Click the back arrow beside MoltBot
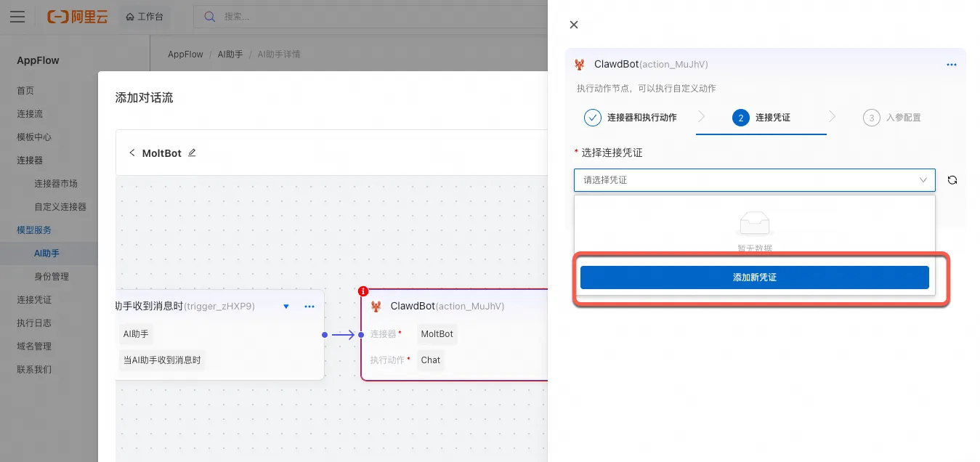Viewport: 980px width, 462px height. (132, 153)
